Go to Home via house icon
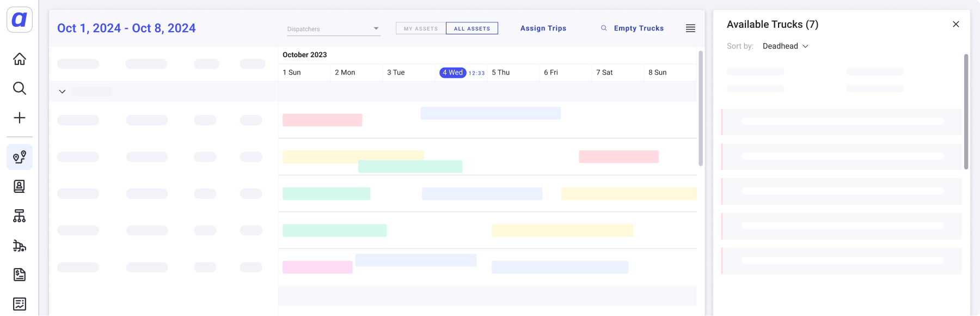The height and width of the screenshot is (316, 980). (x=20, y=59)
